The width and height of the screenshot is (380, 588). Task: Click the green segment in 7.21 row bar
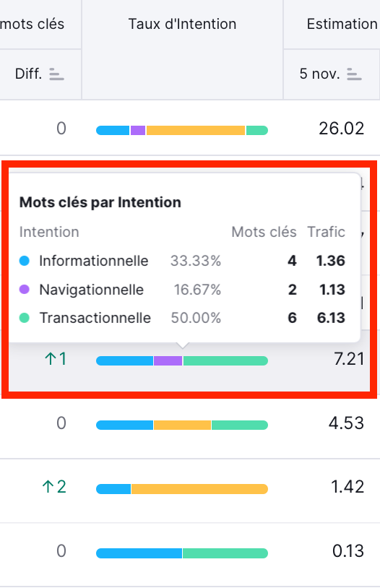225,360
